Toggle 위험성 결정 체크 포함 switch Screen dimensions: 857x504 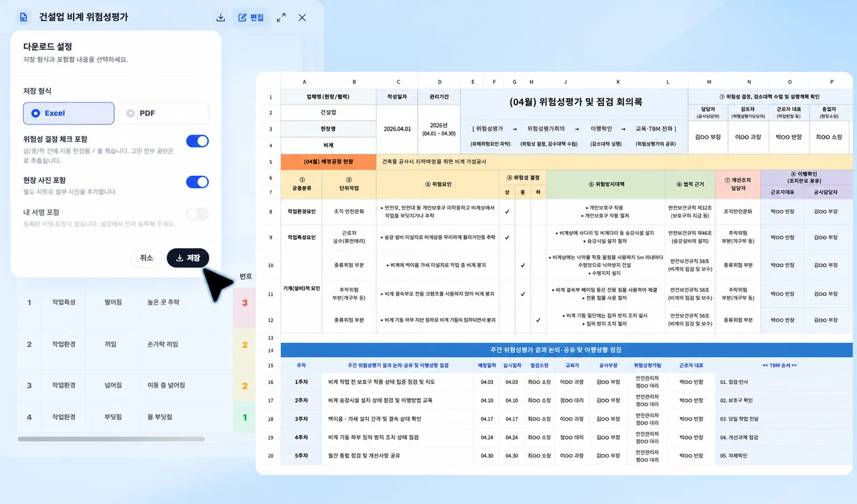pos(197,141)
